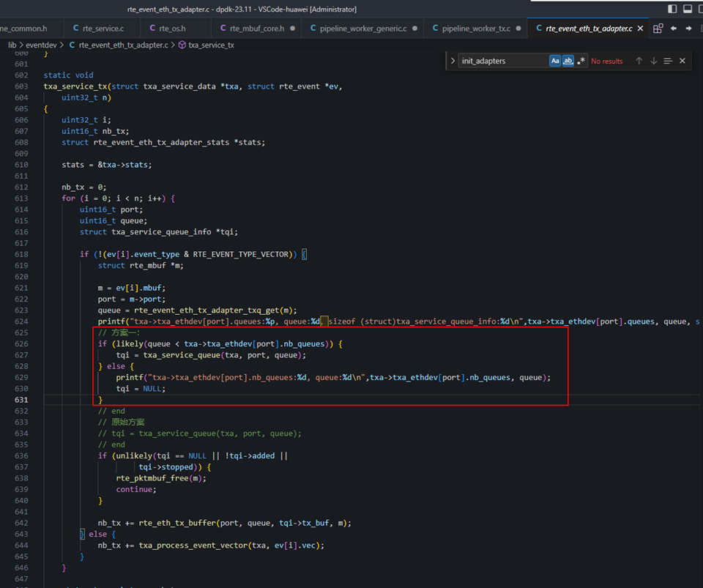Select the rte_event_eth_tx_adapter.c tab
Viewport: 703px width, 588px height.
[589, 29]
